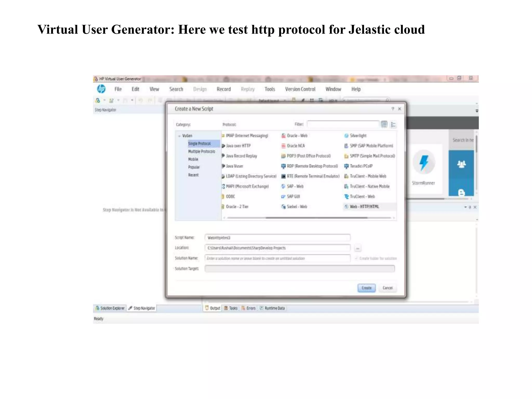Viewport: 532px width, 399px height.
Task: Open the Version Control menu
Action: pyautogui.click(x=300, y=89)
